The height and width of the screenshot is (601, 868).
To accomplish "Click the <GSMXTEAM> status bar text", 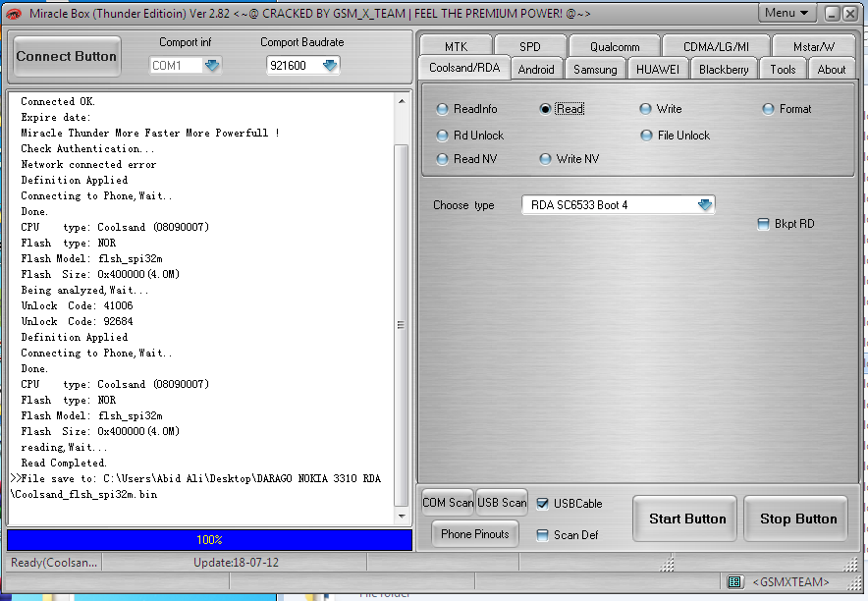I will pos(790,582).
